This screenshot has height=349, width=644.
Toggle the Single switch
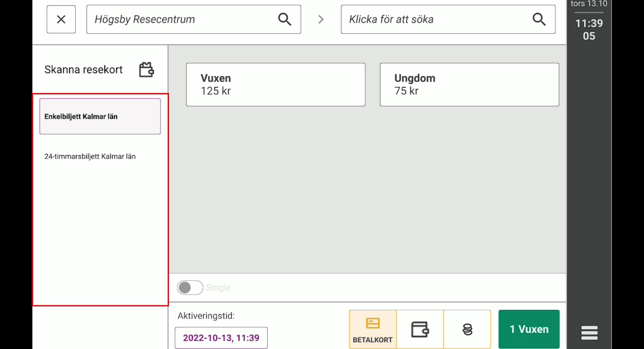tap(190, 288)
